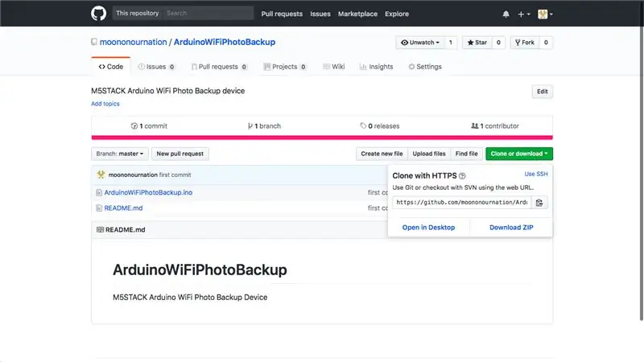View the watchers count 1
The image size is (644, 362).
tap(451, 43)
